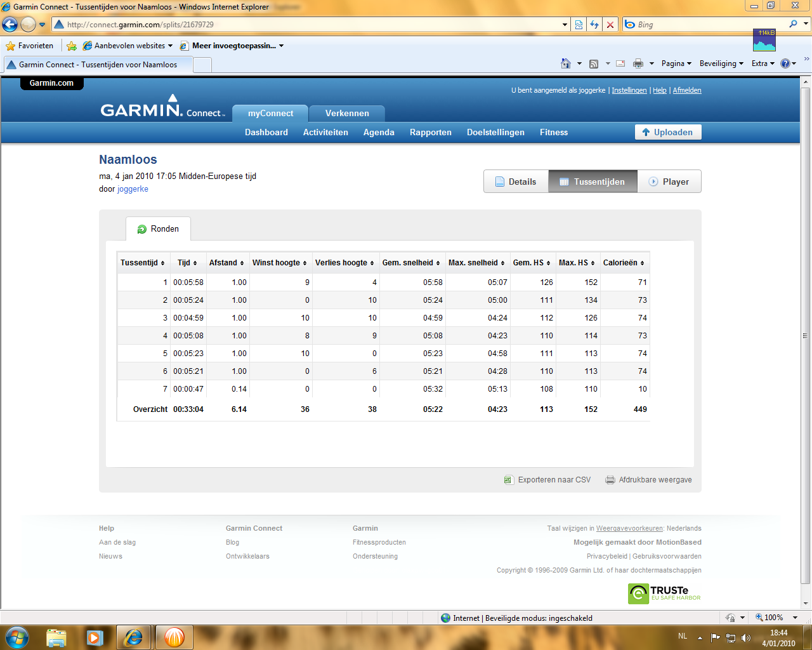Click the add to favorites bar star icon
This screenshot has height=650, width=812.
pos(72,46)
